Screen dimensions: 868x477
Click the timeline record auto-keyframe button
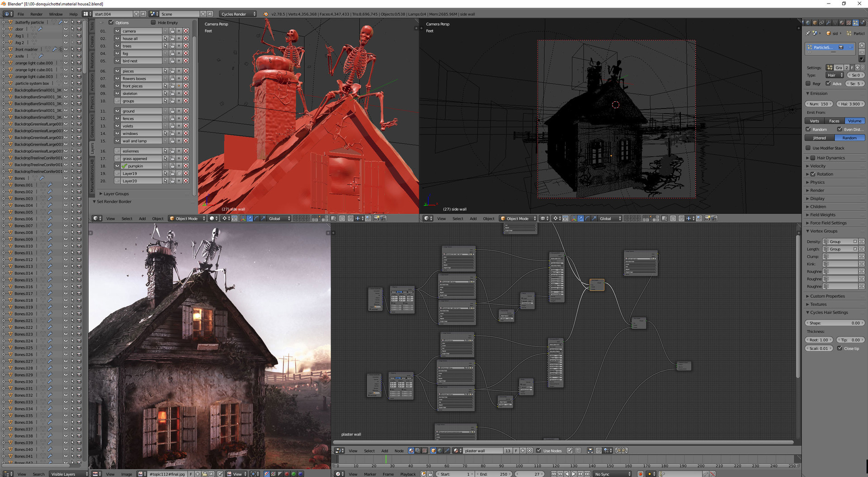[640, 474]
